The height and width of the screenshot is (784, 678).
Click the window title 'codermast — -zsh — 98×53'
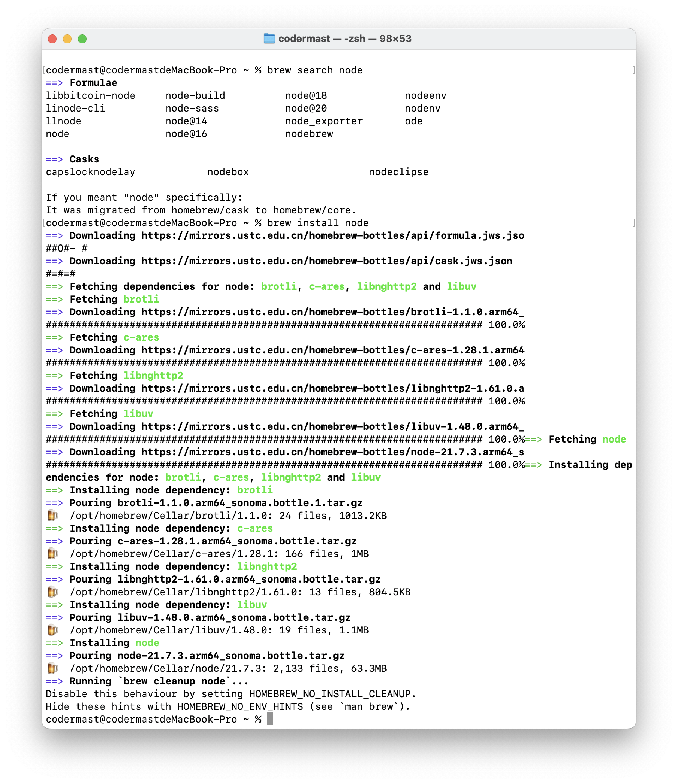coord(345,39)
